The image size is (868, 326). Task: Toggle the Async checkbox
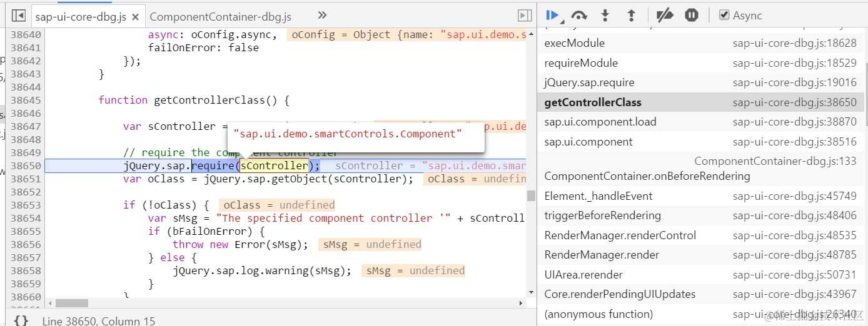(724, 16)
